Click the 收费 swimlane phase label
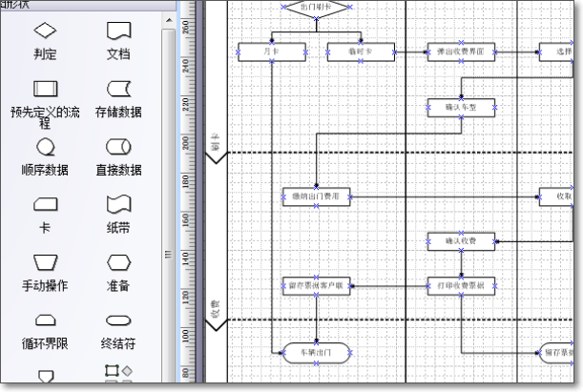This screenshot has height=392, width=583. 216,308
